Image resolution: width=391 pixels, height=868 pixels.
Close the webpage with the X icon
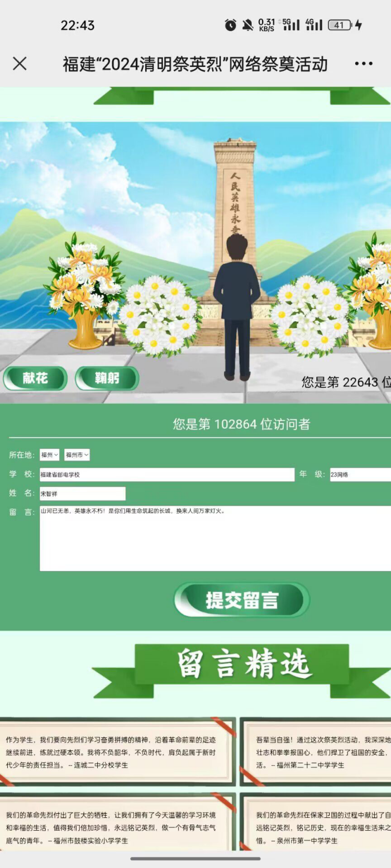(x=20, y=64)
